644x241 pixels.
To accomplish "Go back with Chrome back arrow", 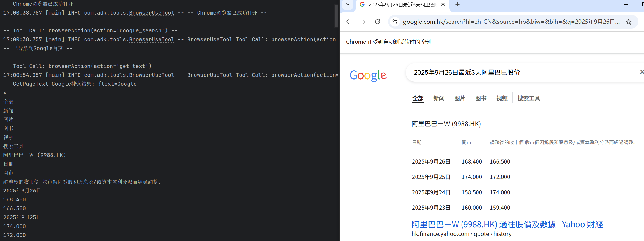I will 349,22.
